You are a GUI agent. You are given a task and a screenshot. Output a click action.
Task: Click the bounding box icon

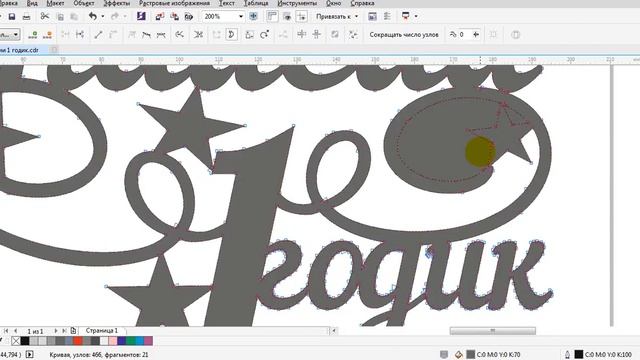point(493,35)
